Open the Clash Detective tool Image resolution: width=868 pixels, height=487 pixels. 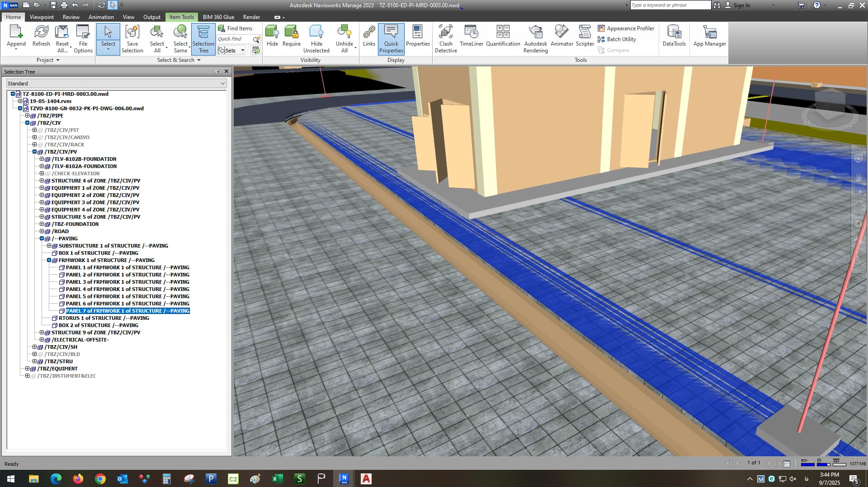(445, 38)
